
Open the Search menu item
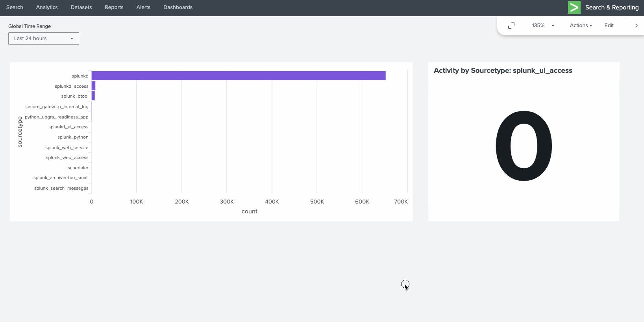click(15, 7)
